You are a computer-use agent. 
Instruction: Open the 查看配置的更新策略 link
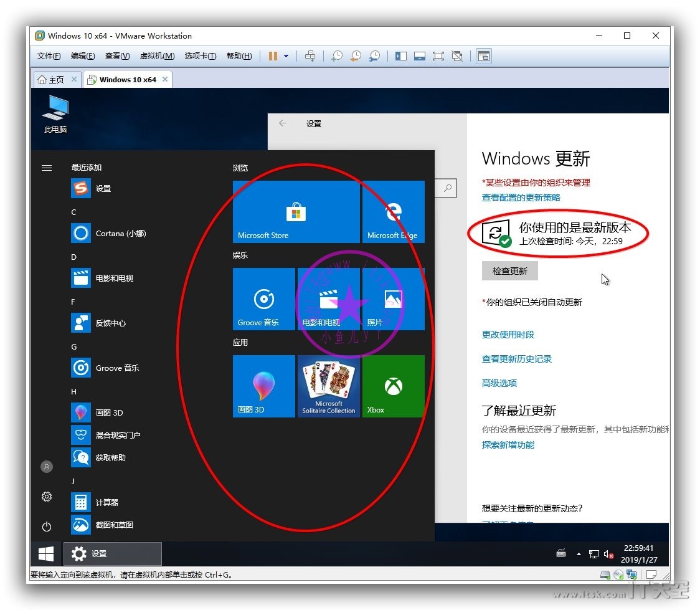pos(521,198)
